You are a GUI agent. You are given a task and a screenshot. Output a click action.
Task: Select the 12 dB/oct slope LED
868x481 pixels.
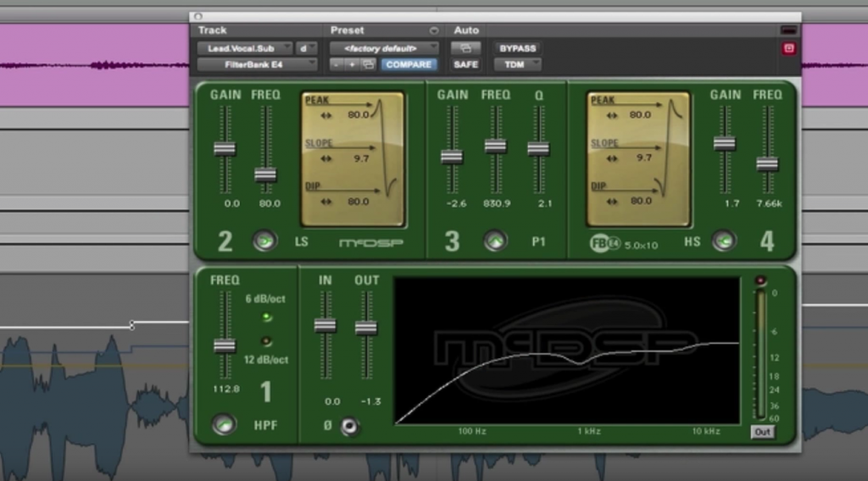coord(267,341)
